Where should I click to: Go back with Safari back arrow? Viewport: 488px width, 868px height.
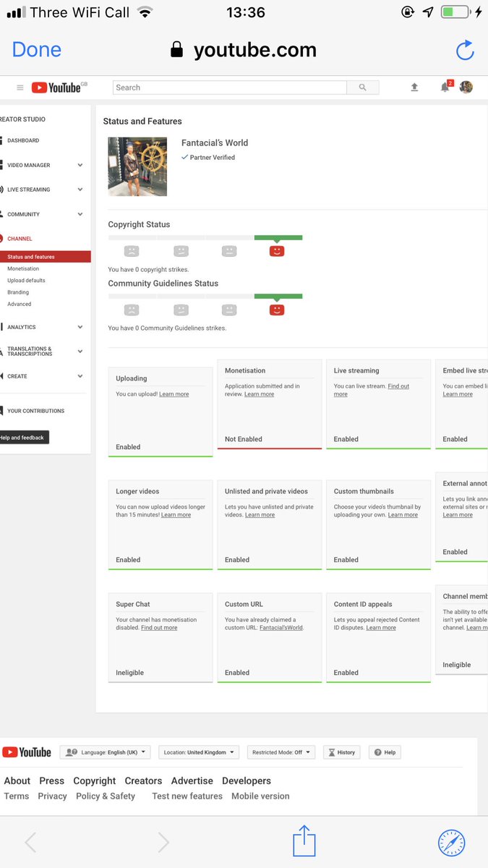30,842
